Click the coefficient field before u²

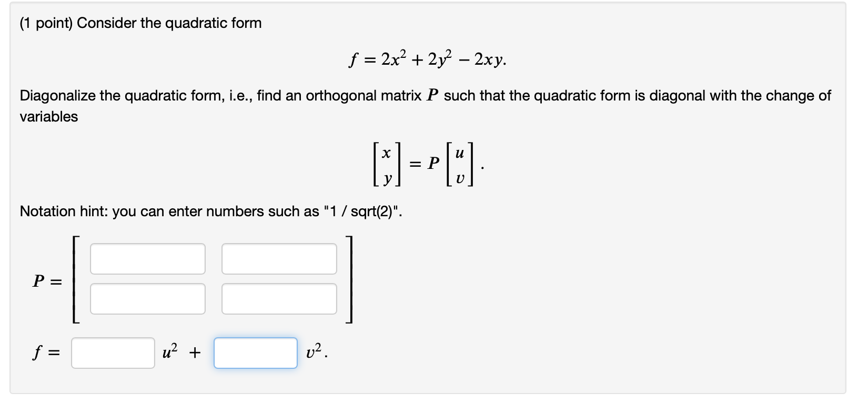tap(112, 353)
